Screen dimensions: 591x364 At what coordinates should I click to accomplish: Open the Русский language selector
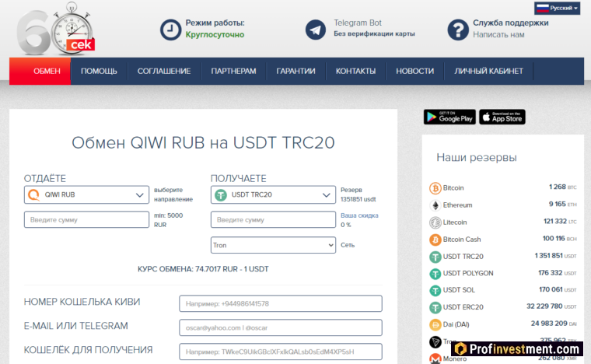coord(557,8)
